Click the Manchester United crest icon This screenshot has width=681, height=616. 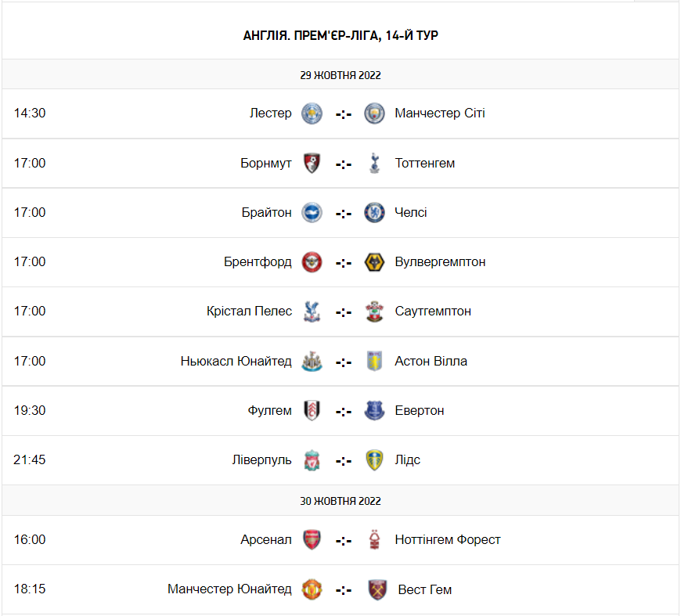tap(312, 589)
